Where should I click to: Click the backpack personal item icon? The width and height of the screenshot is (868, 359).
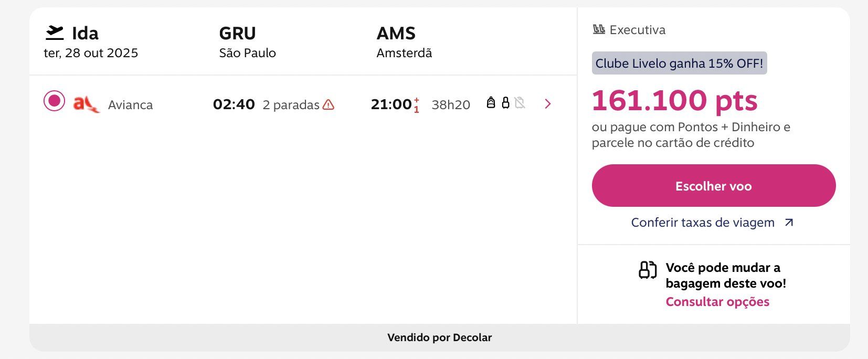coord(491,102)
